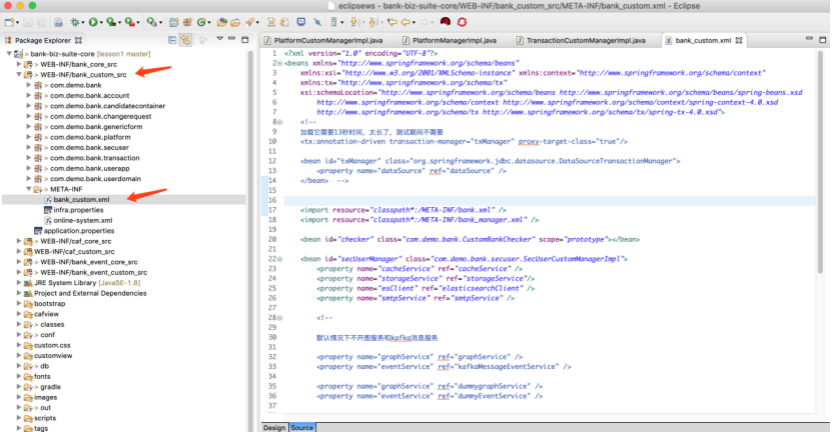Expand the com.demo.bank.secuser package

click(29, 147)
